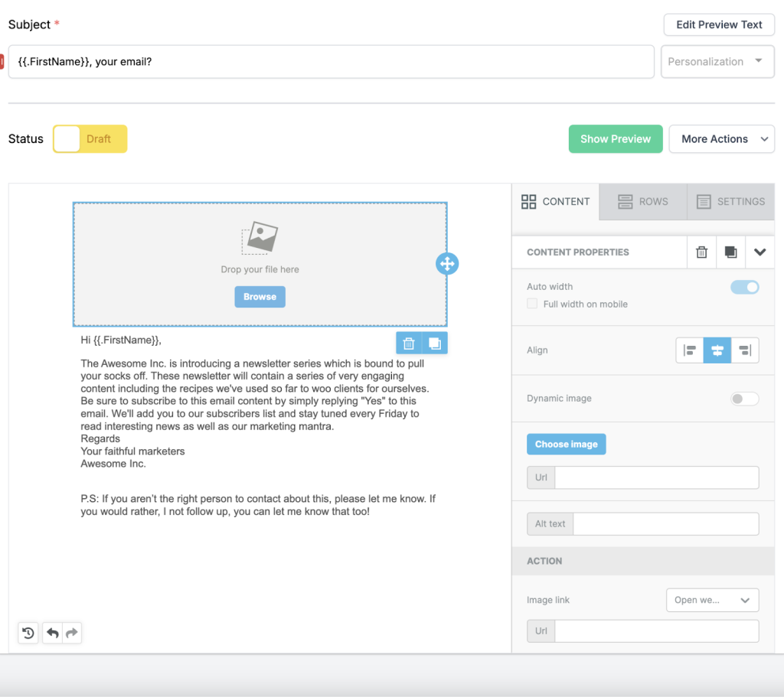The width and height of the screenshot is (784, 697).
Task: Select the center align icon
Action: [717, 350]
